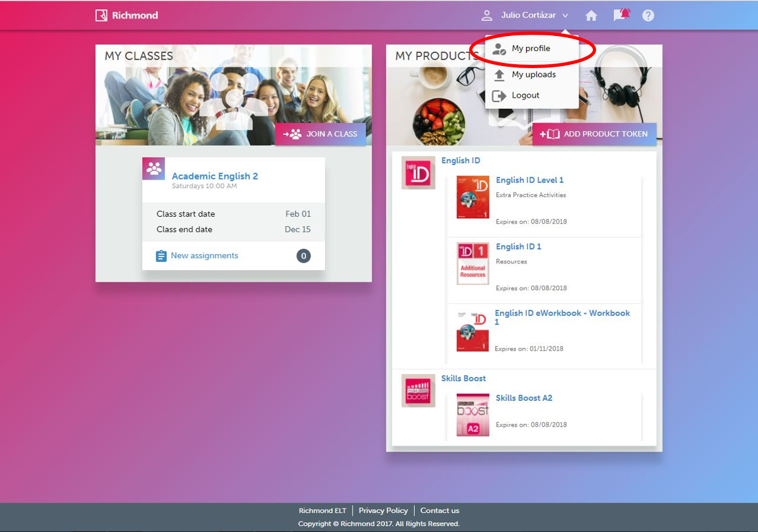Click the Skills Boost series logo icon
The image size is (758, 532).
click(418, 390)
